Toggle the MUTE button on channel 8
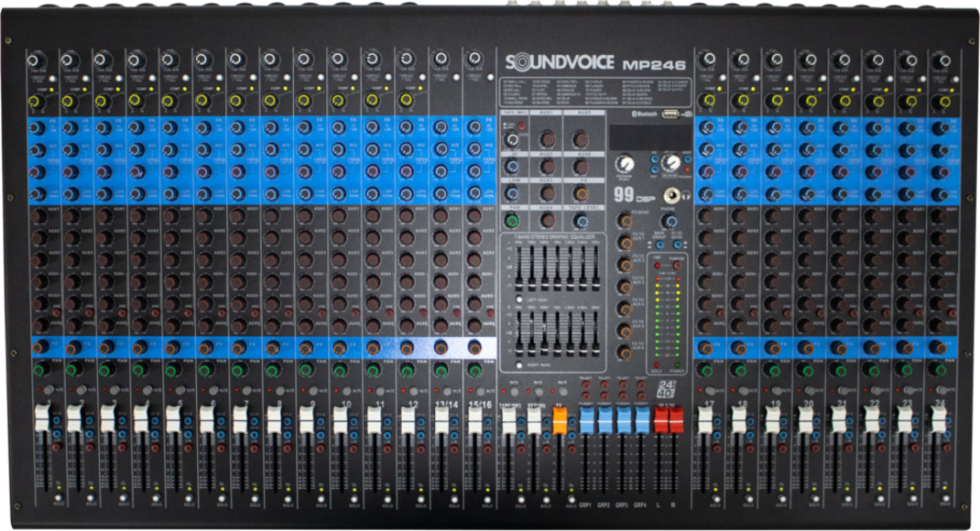The height and width of the screenshot is (531, 980). [x=281, y=390]
